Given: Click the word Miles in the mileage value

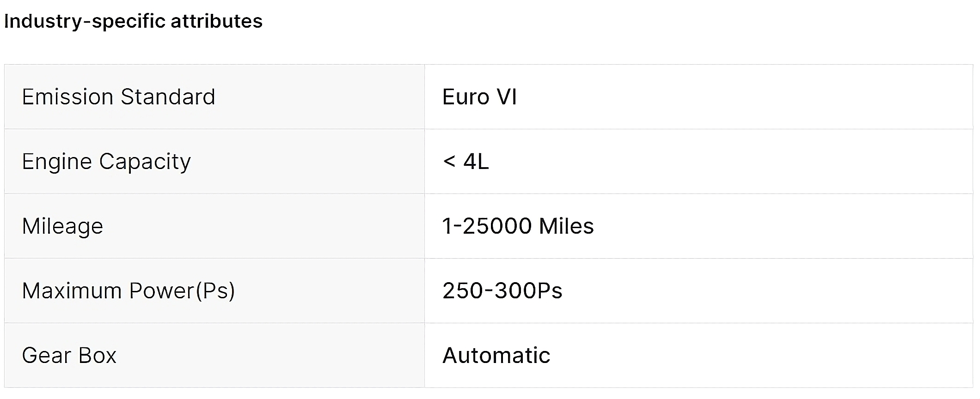Looking at the screenshot, I should 566,226.
